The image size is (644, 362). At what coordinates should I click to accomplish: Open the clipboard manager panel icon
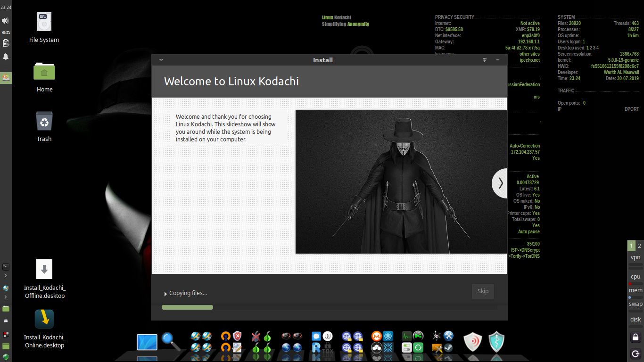pos(6,43)
